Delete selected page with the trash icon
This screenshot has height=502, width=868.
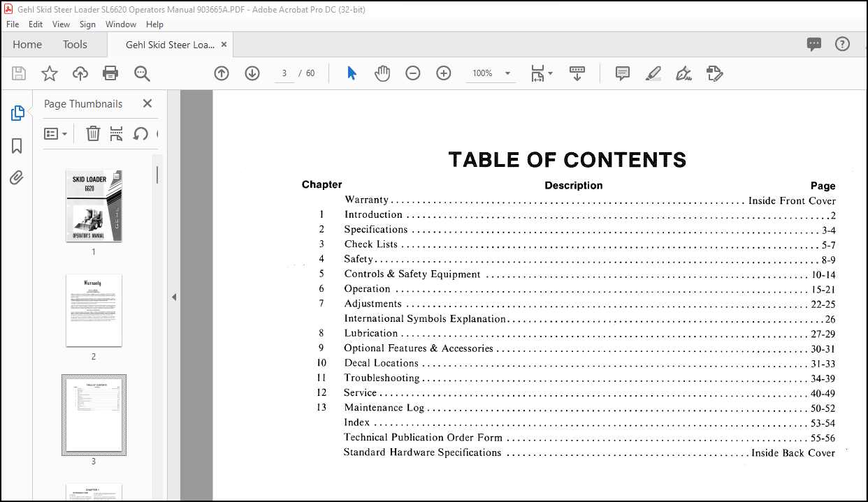coord(93,133)
